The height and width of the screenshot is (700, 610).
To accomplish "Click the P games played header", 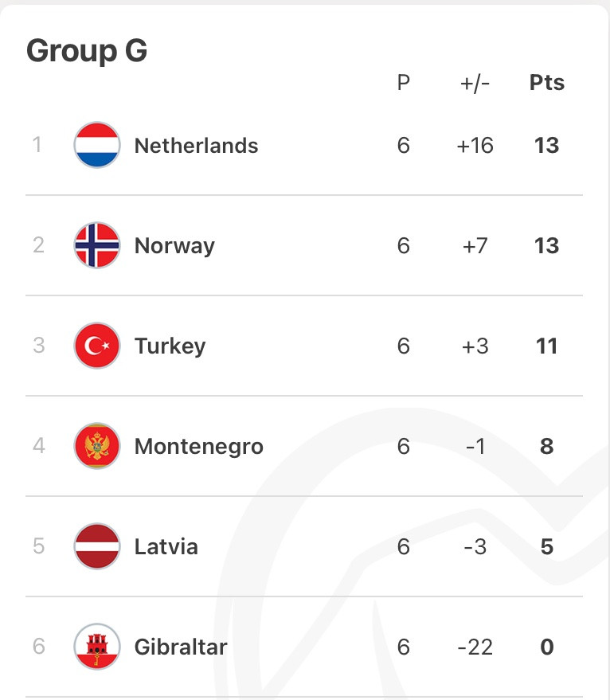I will coord(403,83).
